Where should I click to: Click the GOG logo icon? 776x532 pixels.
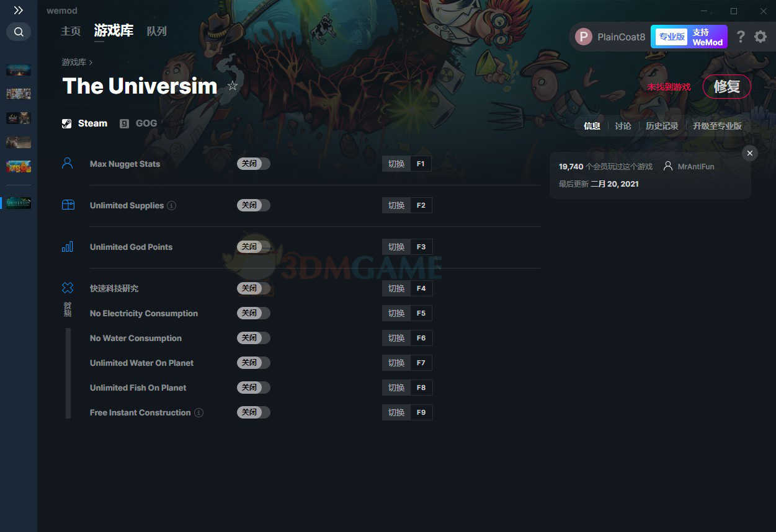point(124,123)
